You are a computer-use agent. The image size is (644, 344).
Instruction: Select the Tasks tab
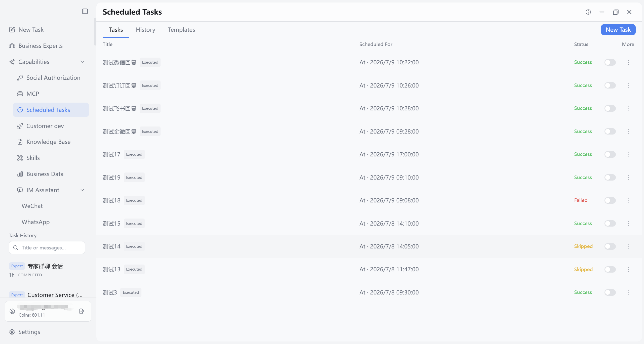pos(116,30)
